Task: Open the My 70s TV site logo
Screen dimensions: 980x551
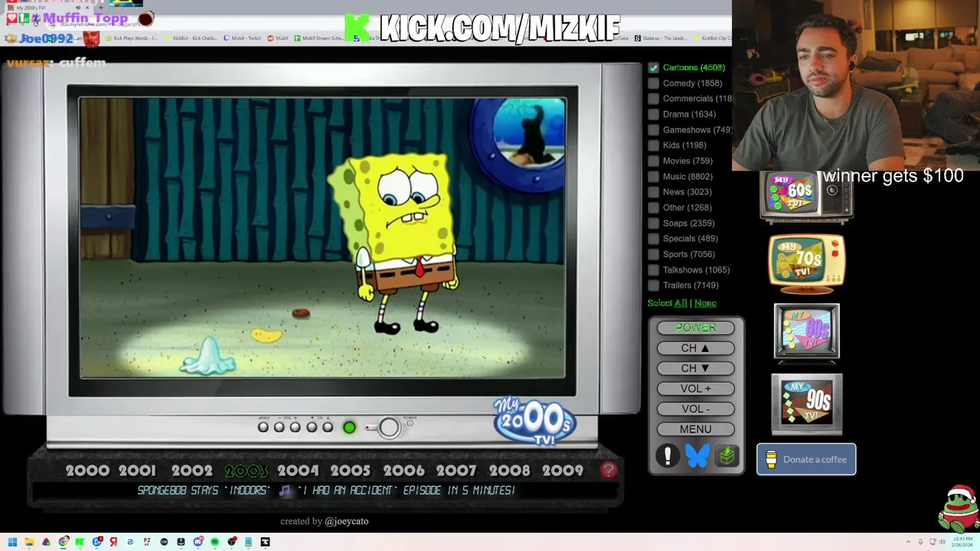Action: [807, 263]
